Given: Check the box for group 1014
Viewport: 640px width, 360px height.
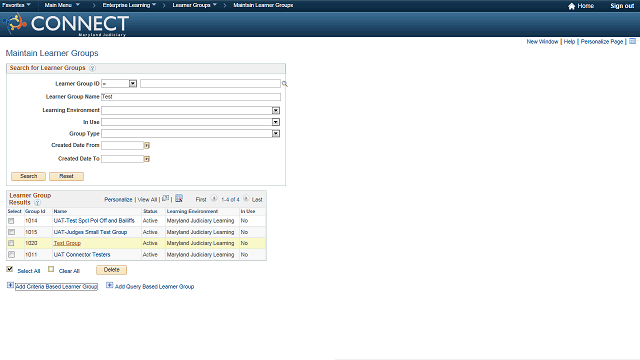Looking at the screenshot, I should [11, 221].
